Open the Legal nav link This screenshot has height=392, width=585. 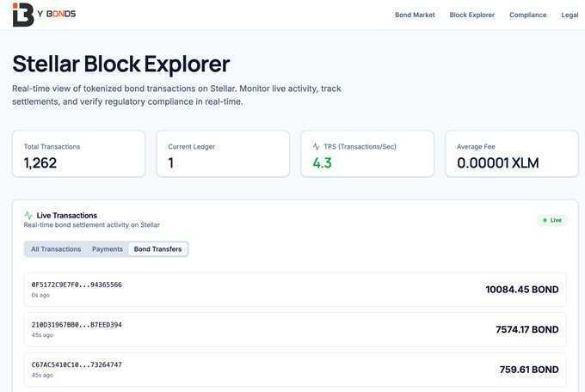570,15
